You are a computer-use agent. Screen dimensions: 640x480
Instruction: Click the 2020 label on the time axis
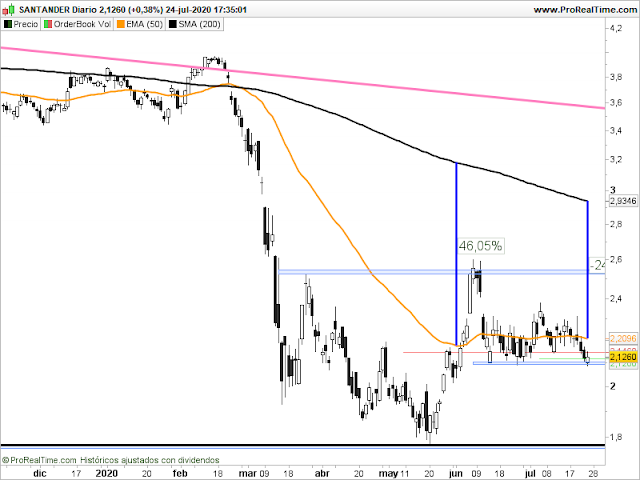(x=107, y=473)
